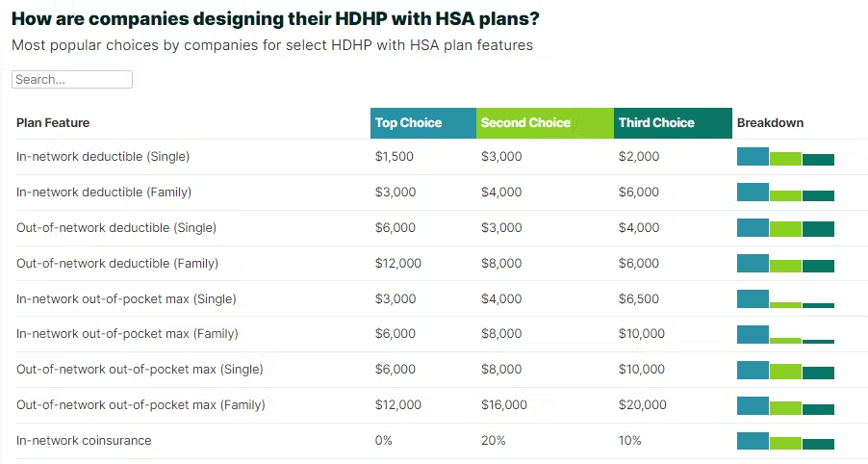The image size is (868, 464).
Task: Select blue bar for In-network out-of-pocket max (Single)
Action: (753, 299)
